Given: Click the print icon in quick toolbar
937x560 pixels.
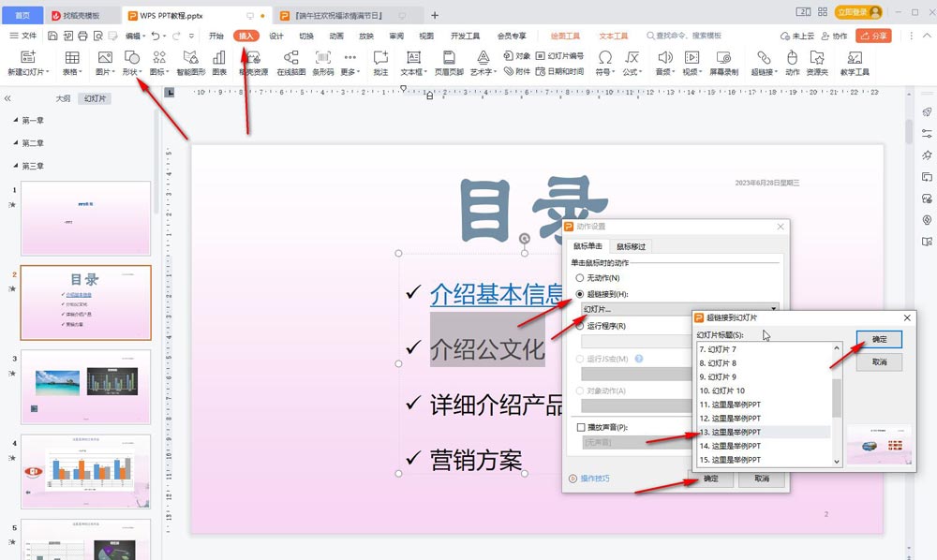Looking at the screenshot, I should (82, 36).
